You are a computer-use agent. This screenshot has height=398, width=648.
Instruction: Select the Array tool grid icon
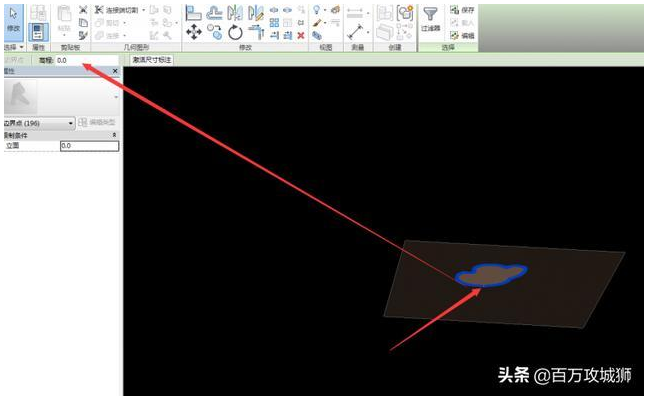tap(274, 23)
